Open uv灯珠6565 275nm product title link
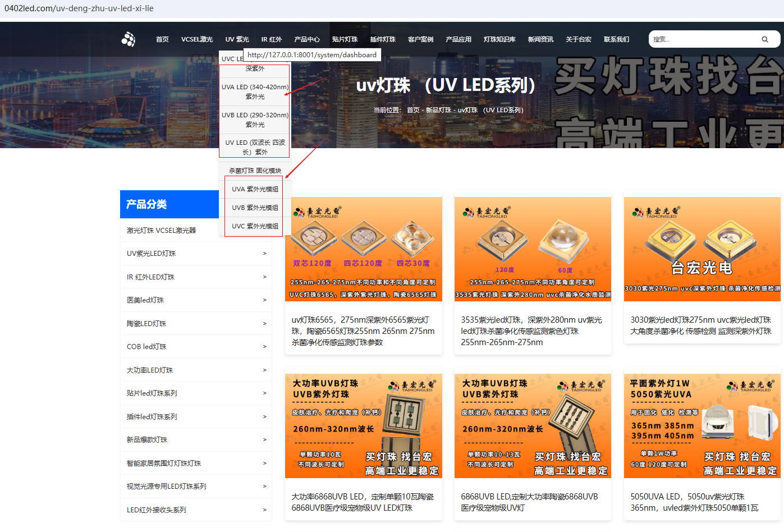This screenshot has width=784, height=532. click(x=363, y=331)
